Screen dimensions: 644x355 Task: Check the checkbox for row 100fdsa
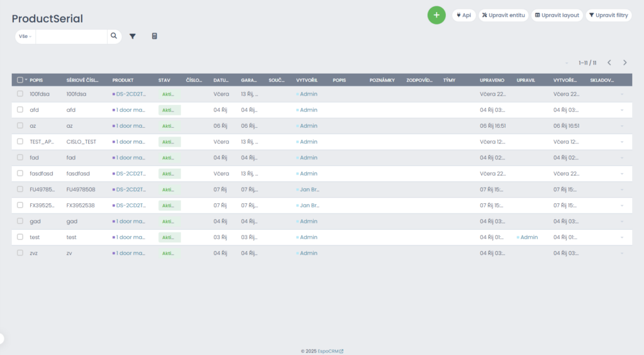pos(20,94)
